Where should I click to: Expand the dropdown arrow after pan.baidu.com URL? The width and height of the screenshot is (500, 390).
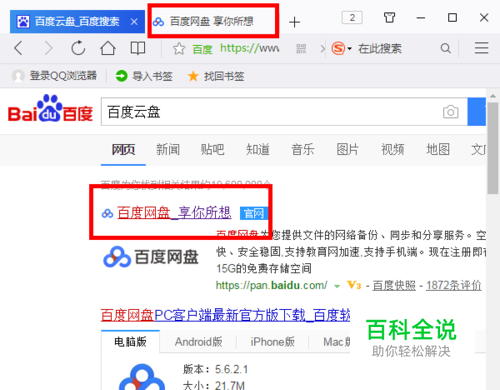(337, 286)
